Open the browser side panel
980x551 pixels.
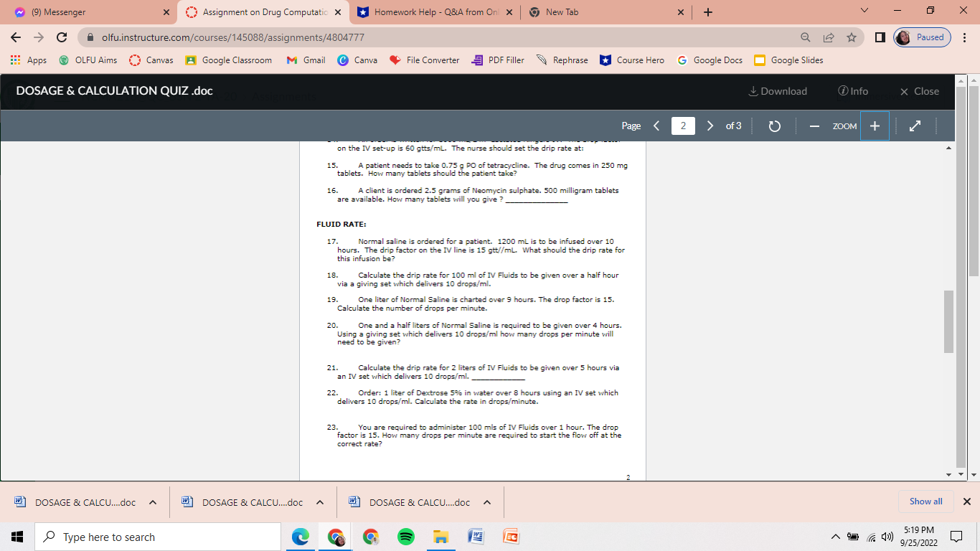tap(880, 37)
